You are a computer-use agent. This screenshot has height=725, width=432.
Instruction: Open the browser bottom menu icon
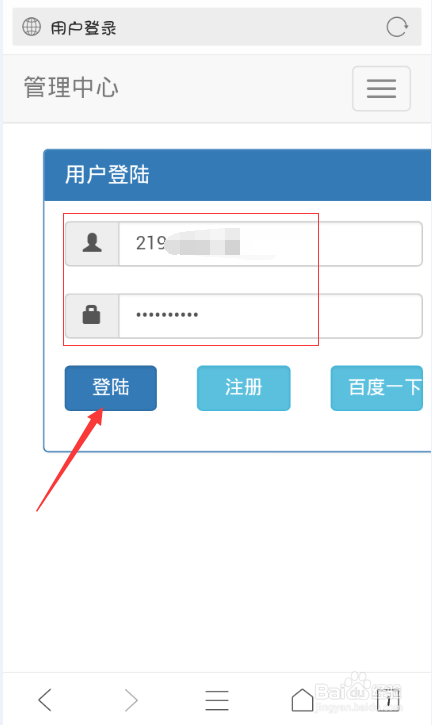coord(217,700)
